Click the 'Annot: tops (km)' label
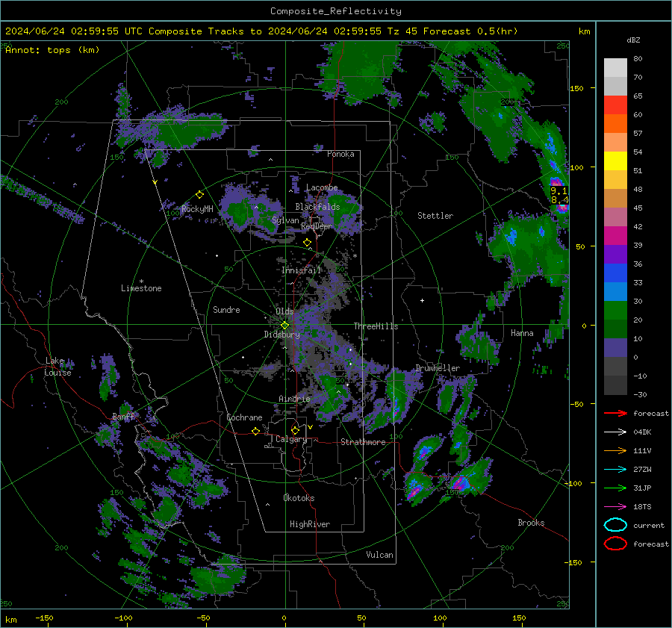This screenshot has height=628, width=672. (52, 50)
